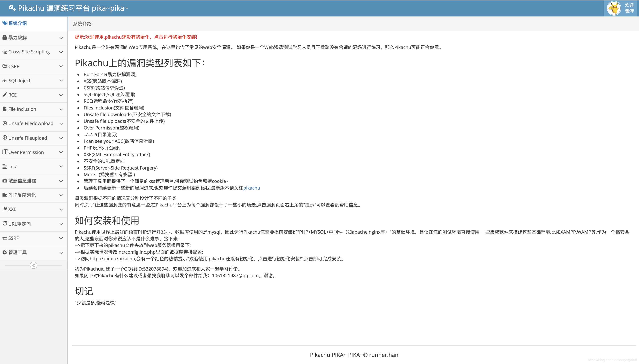Click the align icon beside ../../
This screenshot has height=364, width=639.
point(4,166)
